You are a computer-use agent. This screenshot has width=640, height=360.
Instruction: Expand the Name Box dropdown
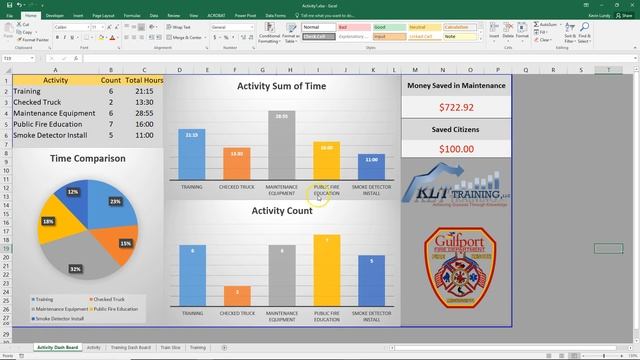[x=32, y=58]
